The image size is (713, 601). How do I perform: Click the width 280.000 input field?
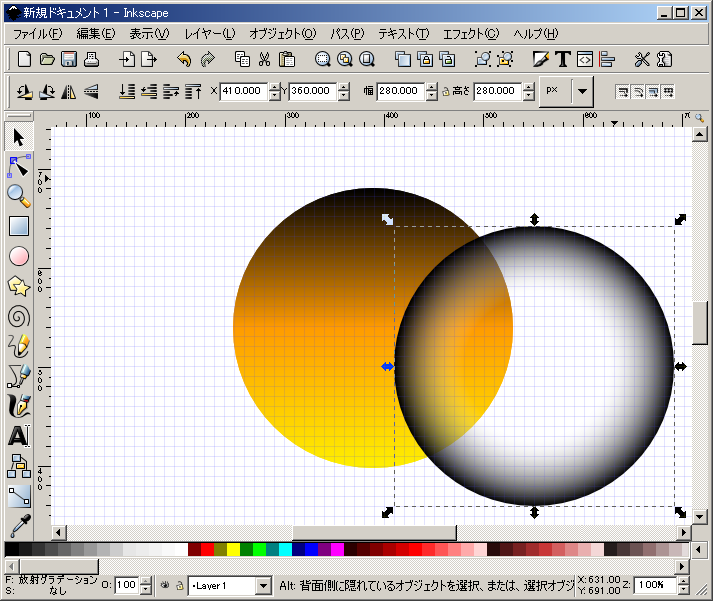tap(401, 91)
